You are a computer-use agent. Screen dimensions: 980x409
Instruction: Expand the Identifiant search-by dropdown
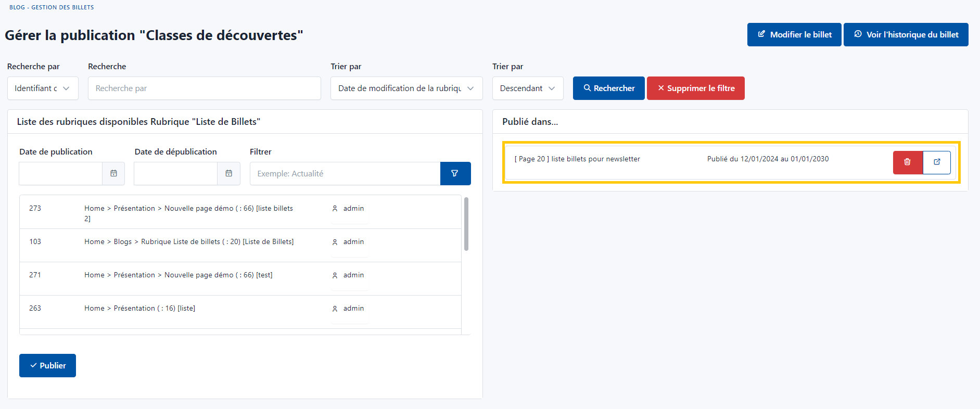(x=43, y=88)
